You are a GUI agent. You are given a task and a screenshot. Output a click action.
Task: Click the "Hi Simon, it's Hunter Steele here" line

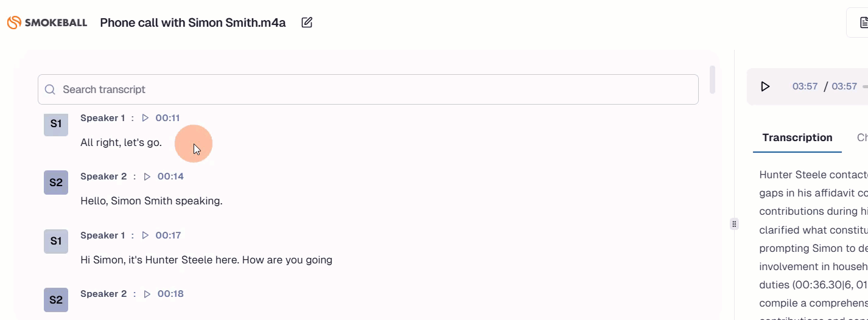pos(206,260)
